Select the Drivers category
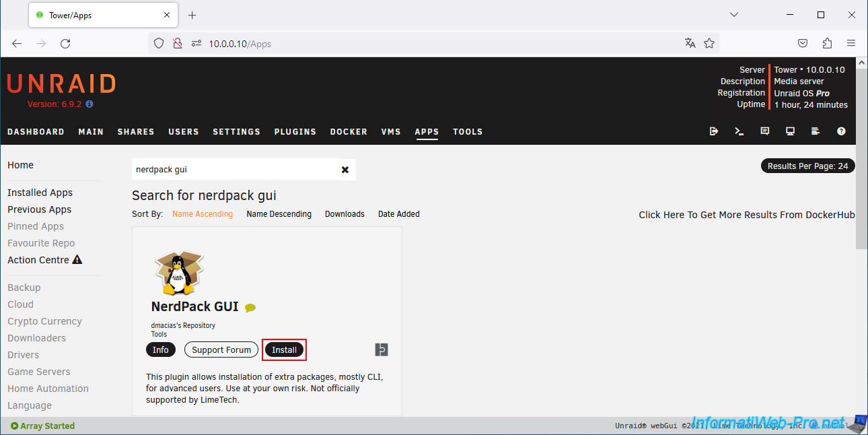Image resolution: width=868 pixels, height=435 pixels. pyautogui.click(x=24, y=355)
